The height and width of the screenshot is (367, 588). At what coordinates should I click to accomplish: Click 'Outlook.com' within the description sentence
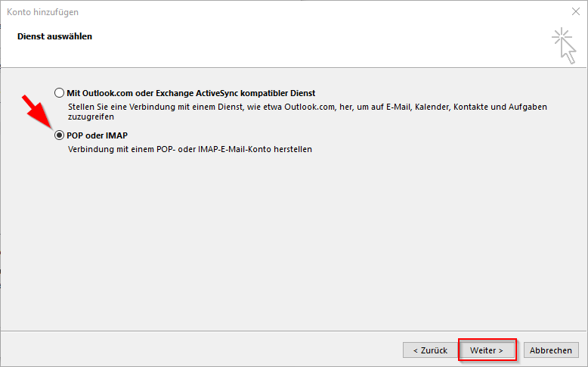click(x=309, y=107)
